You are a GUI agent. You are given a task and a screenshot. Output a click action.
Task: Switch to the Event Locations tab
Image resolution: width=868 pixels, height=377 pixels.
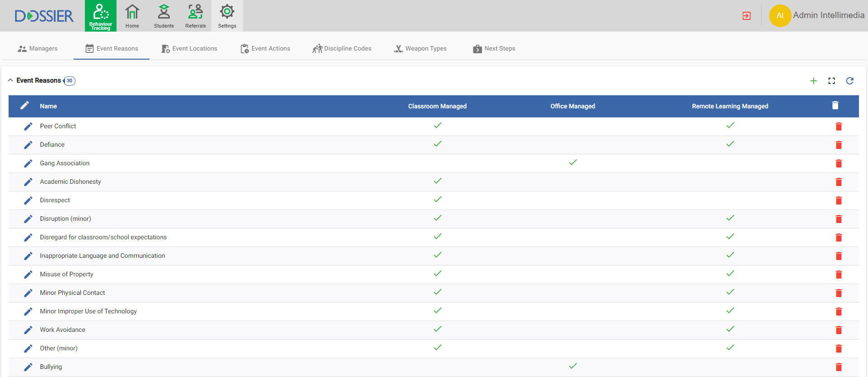[189, 48]
